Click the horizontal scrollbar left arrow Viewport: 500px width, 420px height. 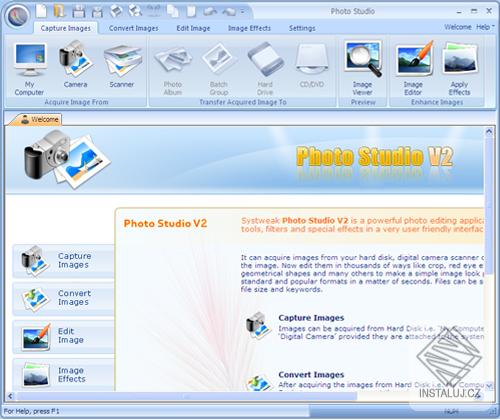tap(11, 396)
